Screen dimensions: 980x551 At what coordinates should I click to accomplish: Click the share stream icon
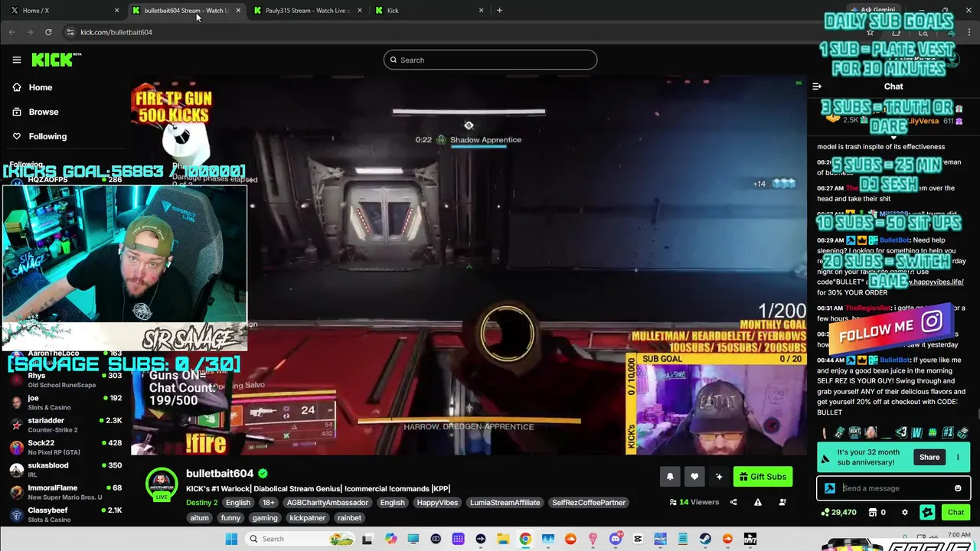point(733,502)
